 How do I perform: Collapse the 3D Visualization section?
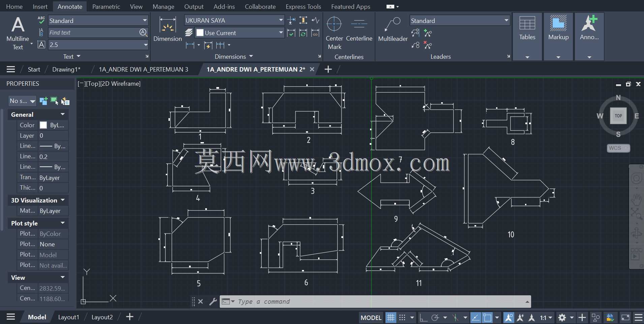(x=63, y=200)
